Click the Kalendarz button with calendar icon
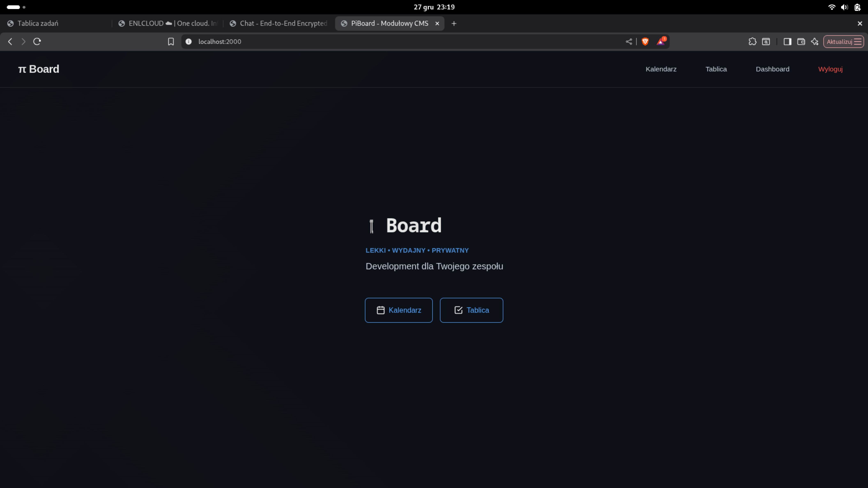Image resolution: width=868 pixels, height=488 pixels. [399, 310]
